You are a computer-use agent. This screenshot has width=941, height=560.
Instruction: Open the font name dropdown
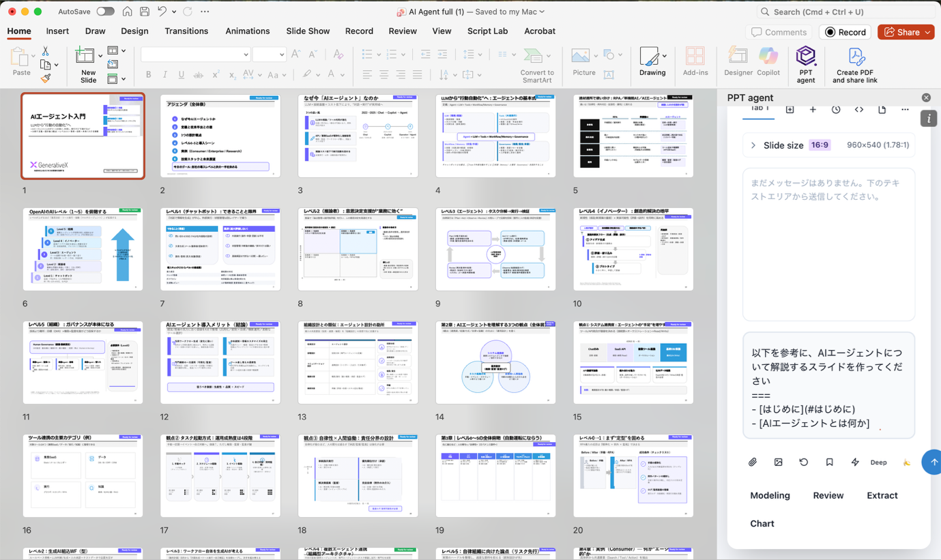(246, 55)
